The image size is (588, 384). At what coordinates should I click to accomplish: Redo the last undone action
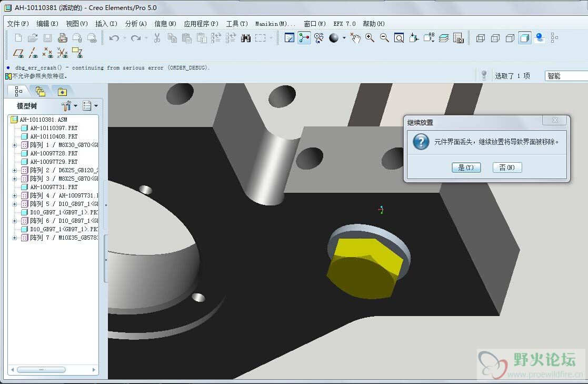pos(136,38)
